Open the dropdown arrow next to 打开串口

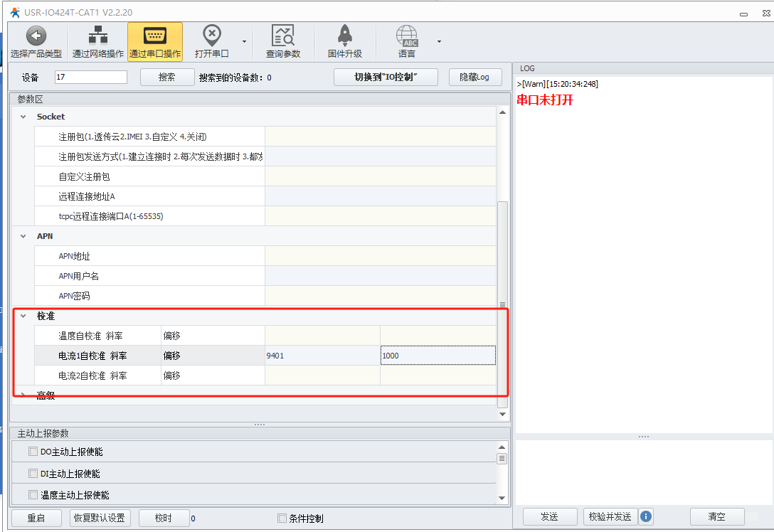[x=244, y=41]
